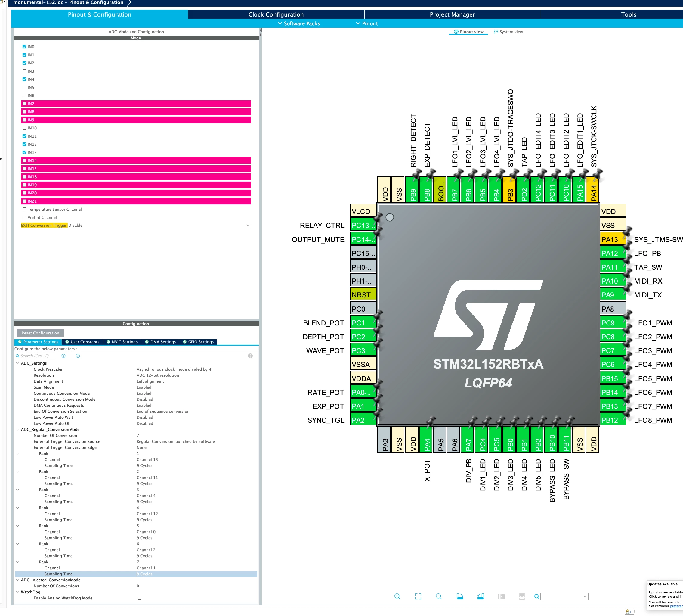The height and width of the screenshot is (616, 683).
Task: Zoom out of the chip pinout
Action: [x=439, y=596]
